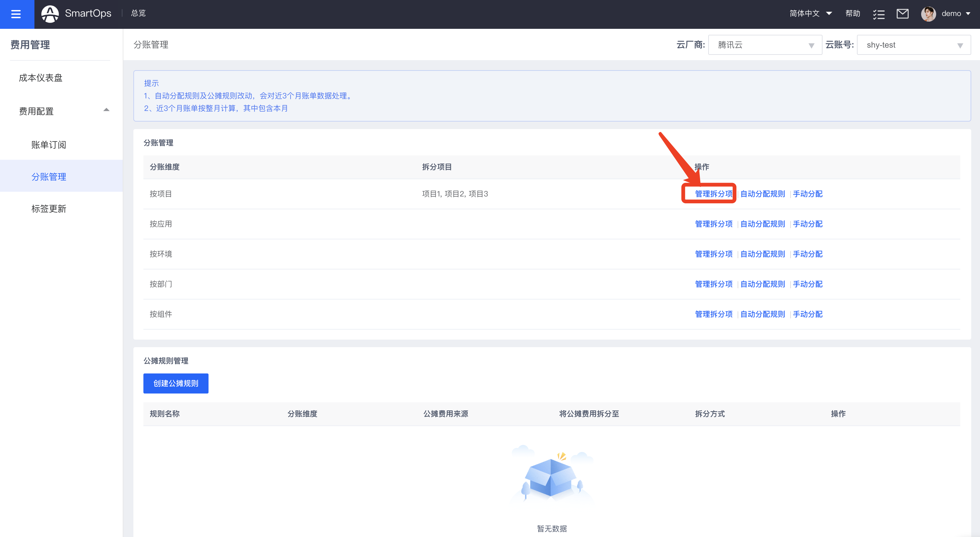Click the hamburger menu icon
Image resolution: width=980 pixels, height=537 pixels.
[16, 14]
